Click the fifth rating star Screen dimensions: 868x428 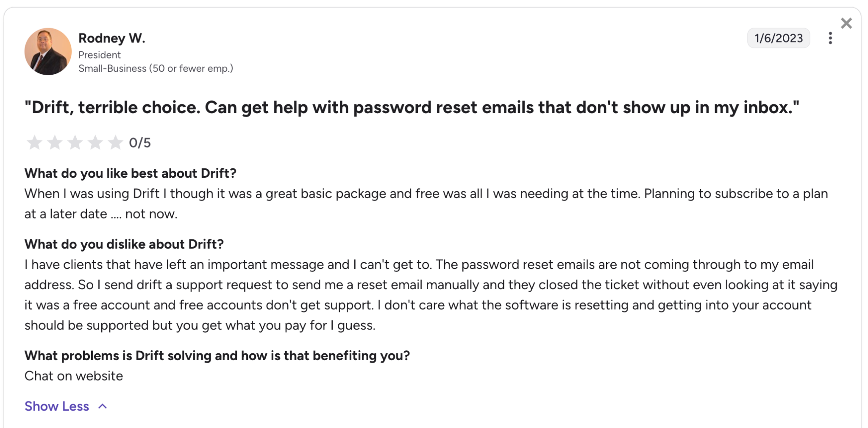(115, 143)
